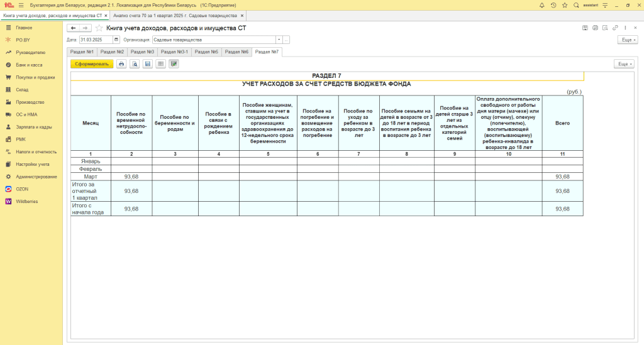Open the calendar picker for Дата
644x345 pixels.
click(116, 40)
